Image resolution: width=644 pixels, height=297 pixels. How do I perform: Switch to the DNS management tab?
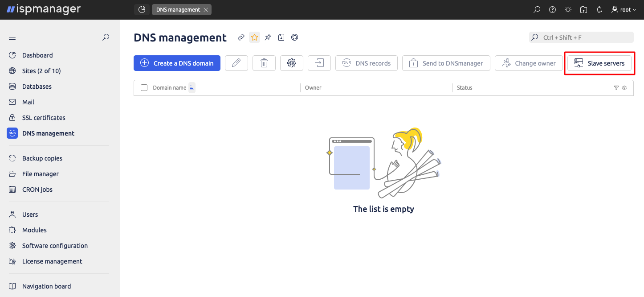[178, 10]
